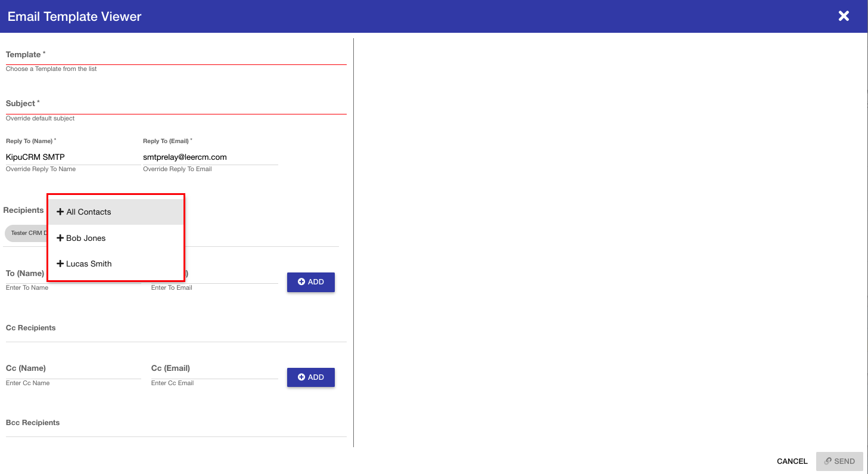Edit the Reply To Email address field
The width and height of the screenshot is (868, 474).
pyautogui.click(x=210, y=157)
